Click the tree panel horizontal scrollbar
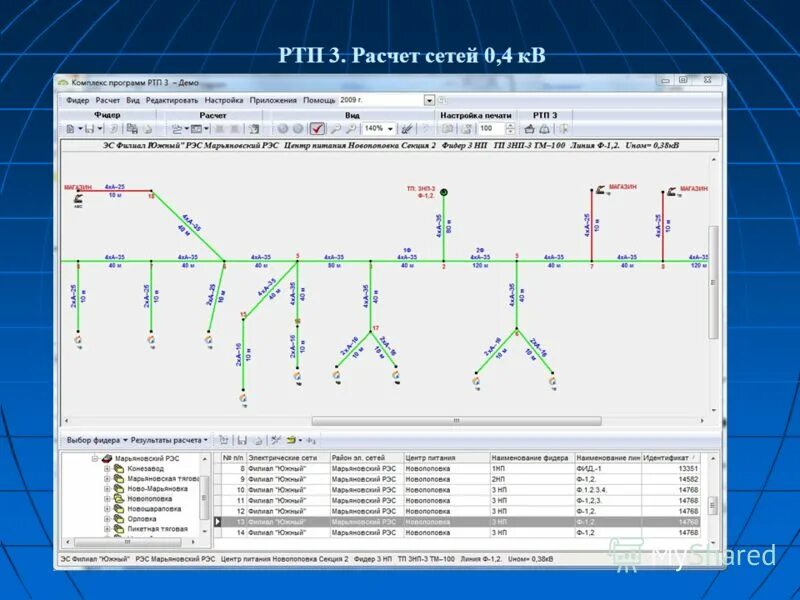800x600 pixels. 128,542
